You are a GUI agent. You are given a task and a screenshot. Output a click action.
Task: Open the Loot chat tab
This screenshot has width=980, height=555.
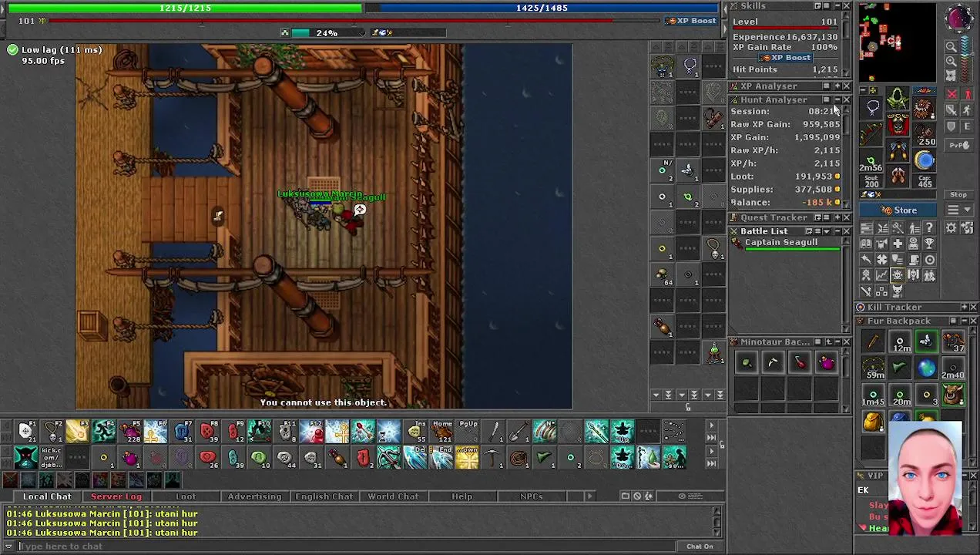click(x=186, y=496)
